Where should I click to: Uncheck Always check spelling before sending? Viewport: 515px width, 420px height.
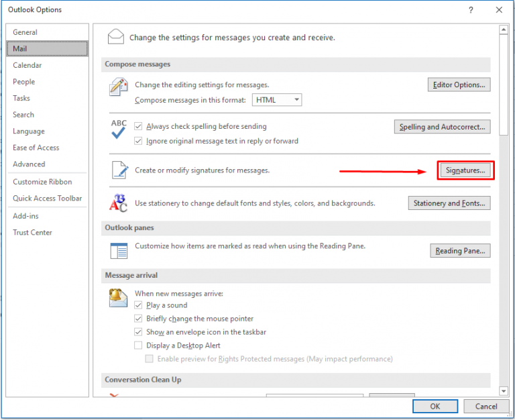coord(139,126)
